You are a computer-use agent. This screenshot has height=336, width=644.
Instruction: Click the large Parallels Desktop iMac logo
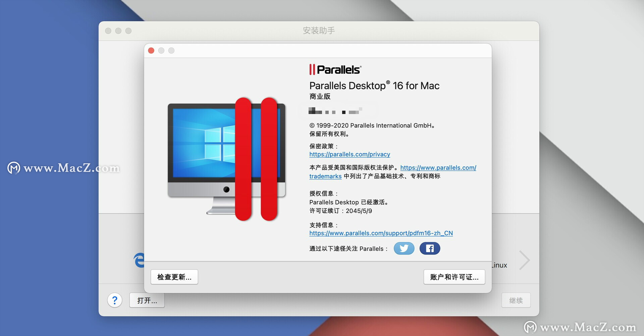[227, 159]
